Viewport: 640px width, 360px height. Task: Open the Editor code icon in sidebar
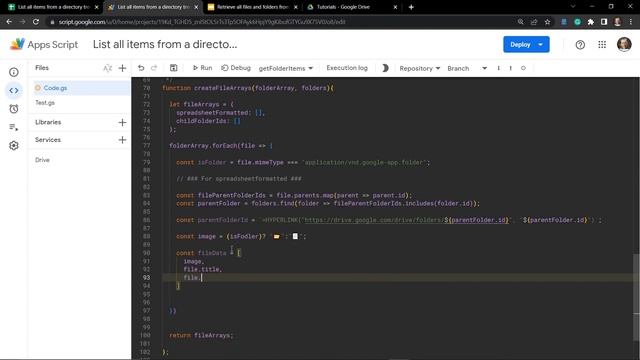click(13, 91)
